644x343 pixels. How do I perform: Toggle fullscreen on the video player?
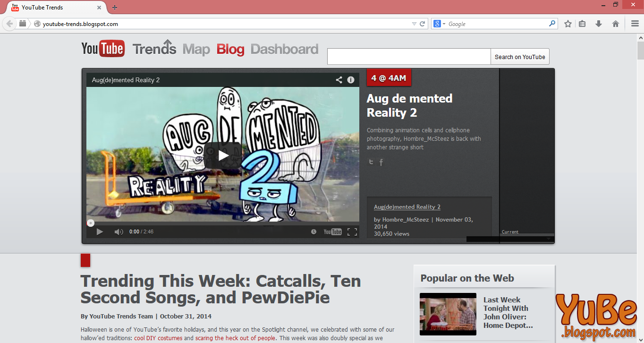352,232
